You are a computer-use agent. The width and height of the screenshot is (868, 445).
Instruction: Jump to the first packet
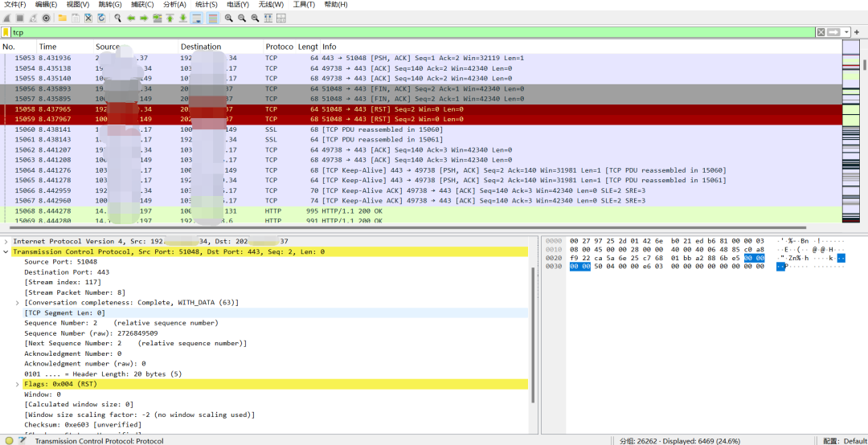(170, 18)
